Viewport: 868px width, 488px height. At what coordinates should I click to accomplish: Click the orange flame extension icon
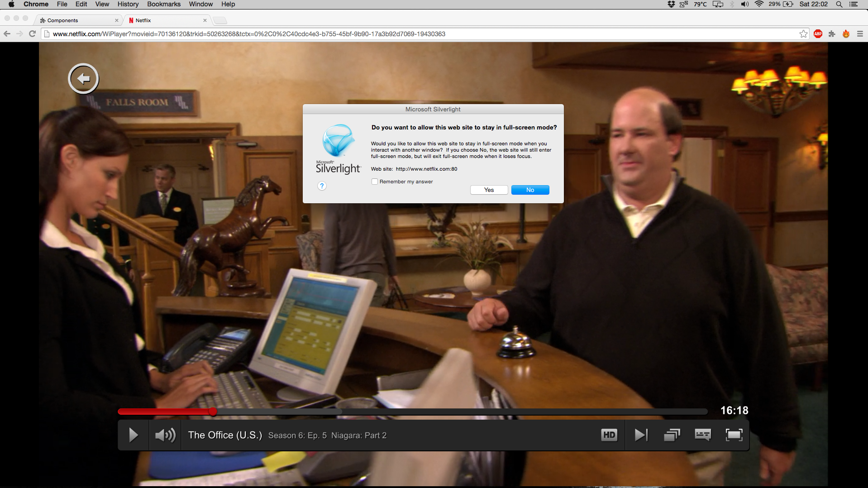[846, 34]
